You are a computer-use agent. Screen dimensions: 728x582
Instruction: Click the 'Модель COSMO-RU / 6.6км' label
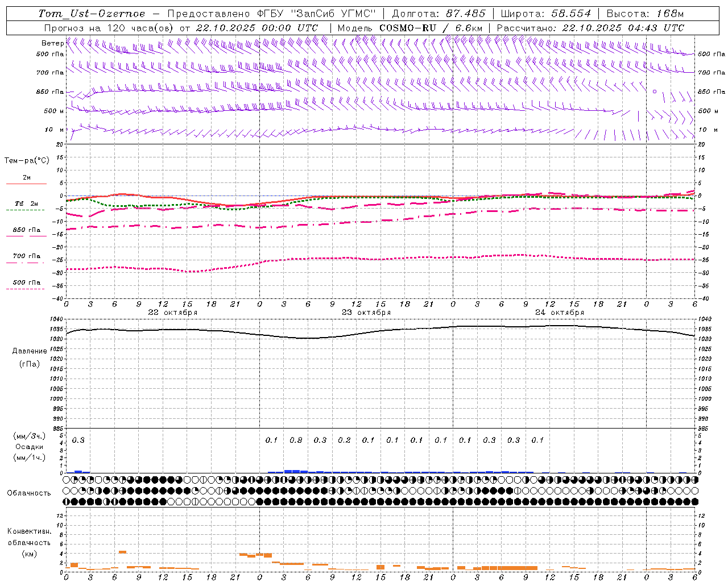(x=410, y=28)
